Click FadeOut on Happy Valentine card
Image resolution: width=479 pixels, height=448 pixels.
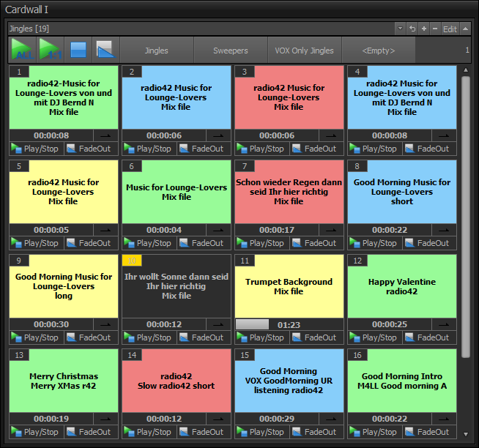click(x=428, y=337)
